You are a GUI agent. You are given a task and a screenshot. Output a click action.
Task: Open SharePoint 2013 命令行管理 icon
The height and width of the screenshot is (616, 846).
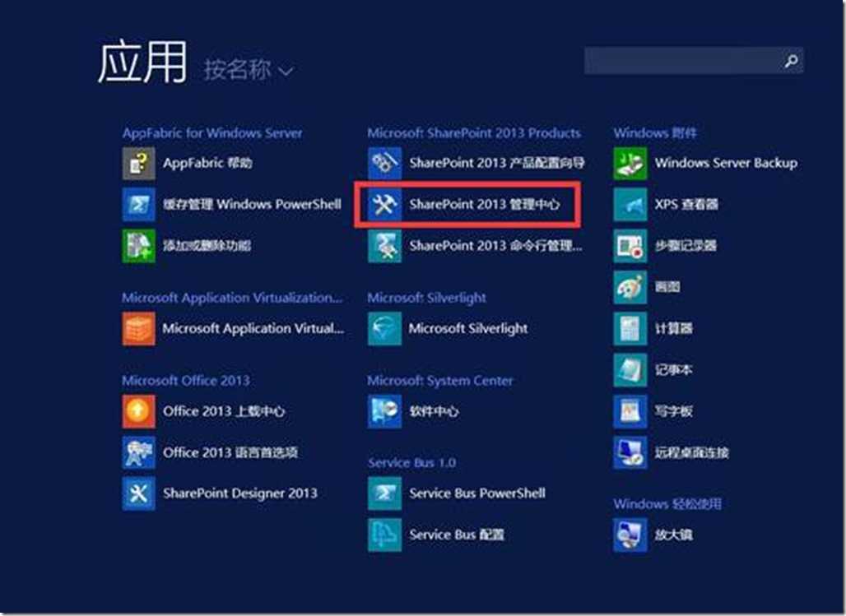[x=384, y=246]
